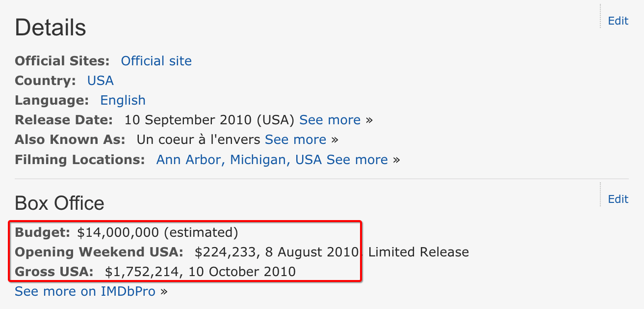Open See more after Un coeur à l'envers

click(x=296, y=140)
